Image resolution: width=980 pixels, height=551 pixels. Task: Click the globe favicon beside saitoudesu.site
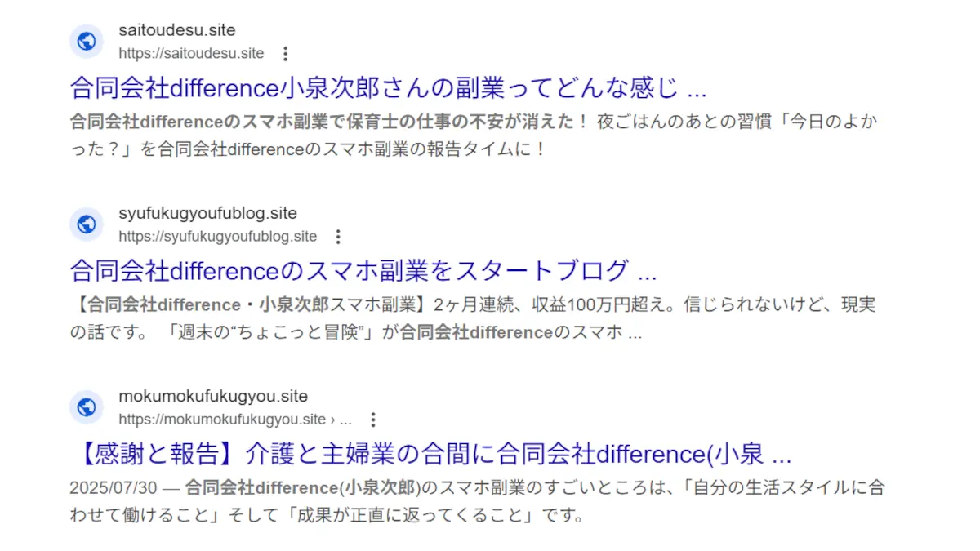[x=87, y=42]
